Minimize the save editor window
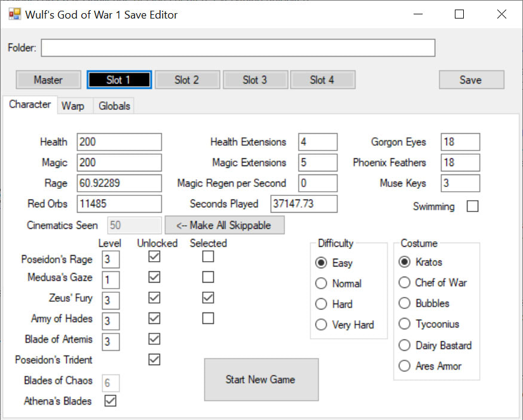 tap(418, 14)
